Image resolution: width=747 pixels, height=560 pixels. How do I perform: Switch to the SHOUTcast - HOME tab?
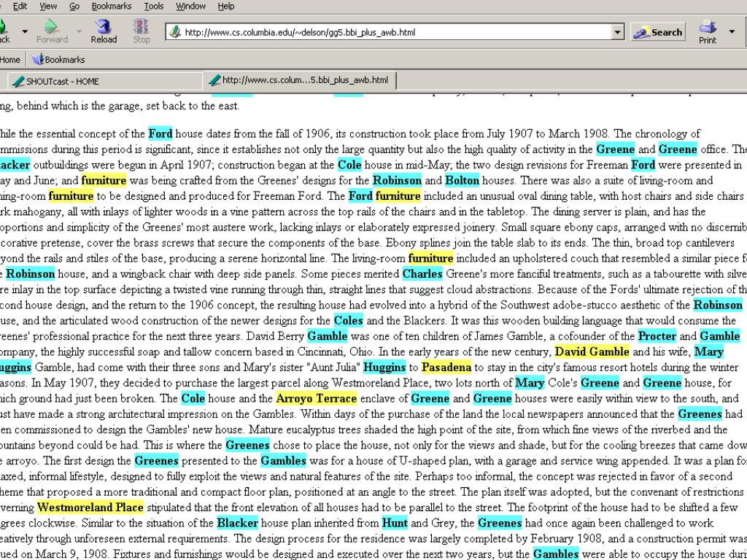coord(104,81)
